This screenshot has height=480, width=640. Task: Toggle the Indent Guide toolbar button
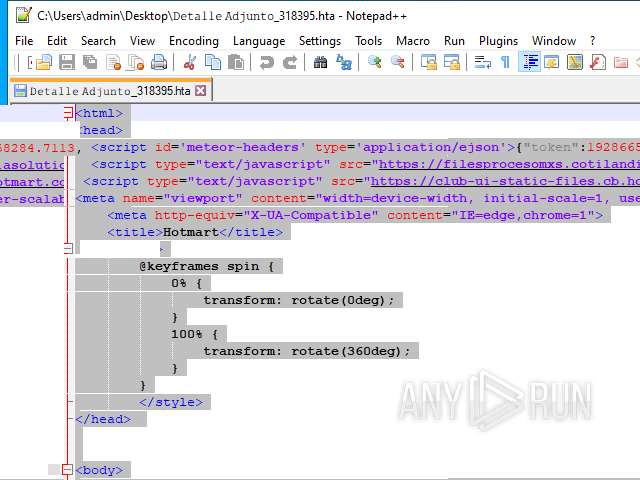point(529,62)
